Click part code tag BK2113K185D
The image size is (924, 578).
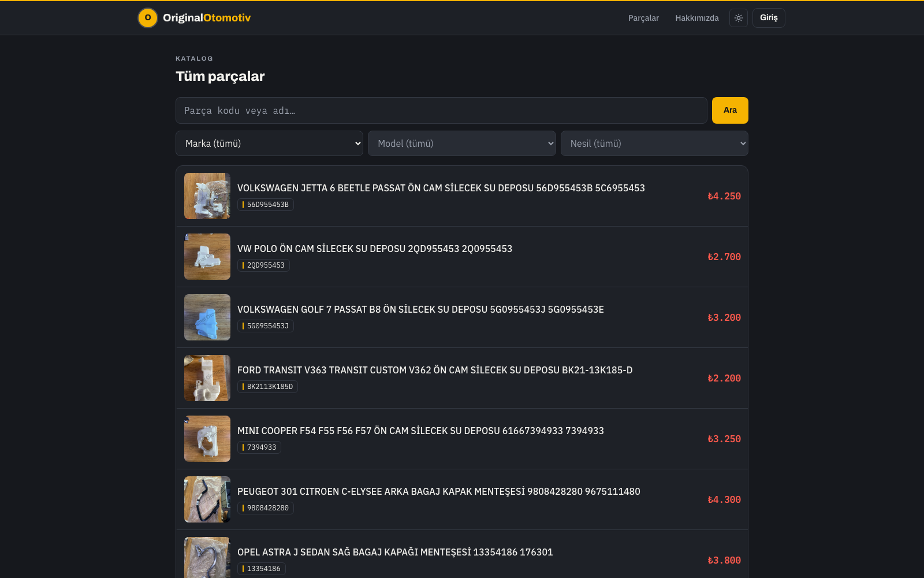(x=267, y=387)
